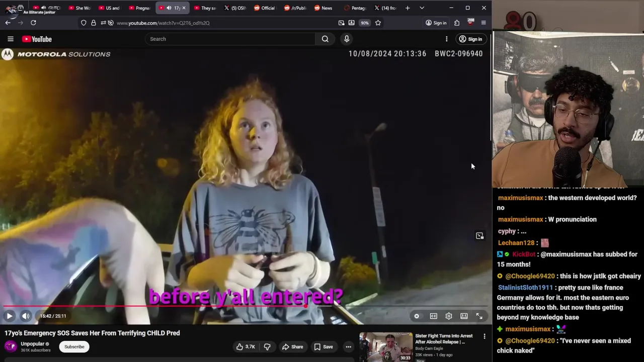Image resolution: width=644 pixels, height=362 pixels.
Task: Open player settings gear
Action: 449,316
